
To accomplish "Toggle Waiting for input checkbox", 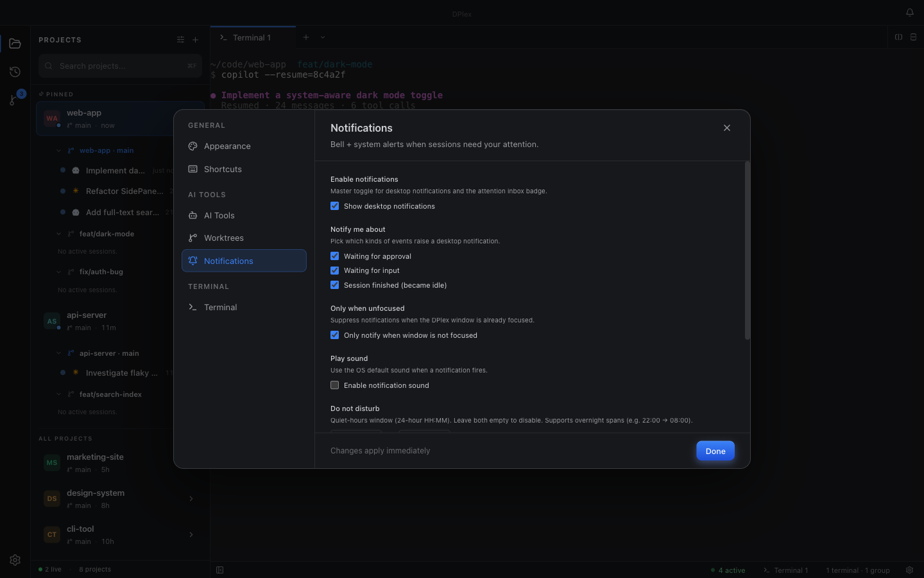I will coord(334,270).
